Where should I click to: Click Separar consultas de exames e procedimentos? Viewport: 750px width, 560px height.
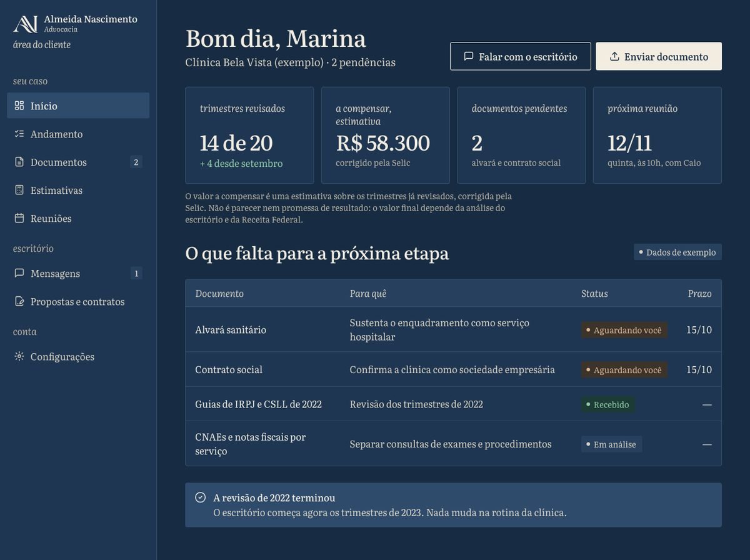[450, 444]
